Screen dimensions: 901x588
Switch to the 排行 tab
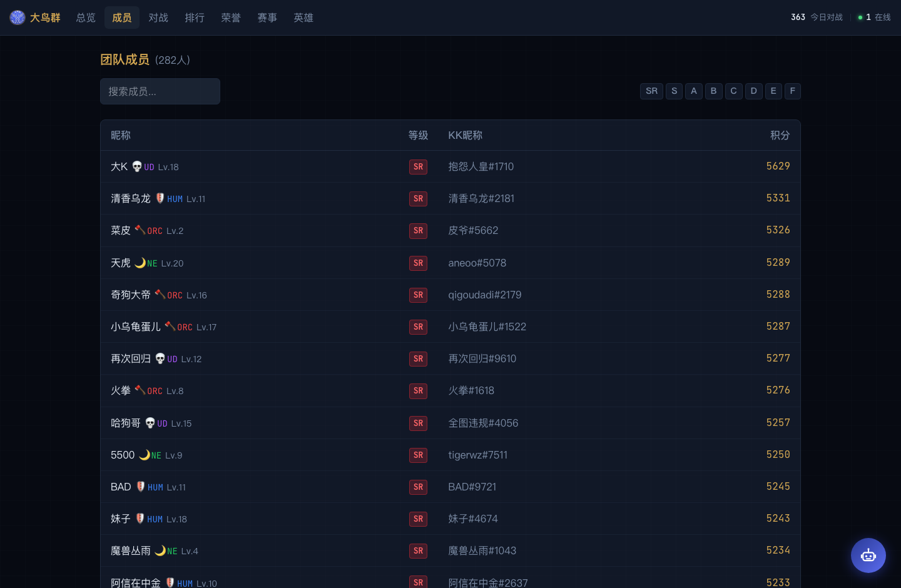[195, 18]
